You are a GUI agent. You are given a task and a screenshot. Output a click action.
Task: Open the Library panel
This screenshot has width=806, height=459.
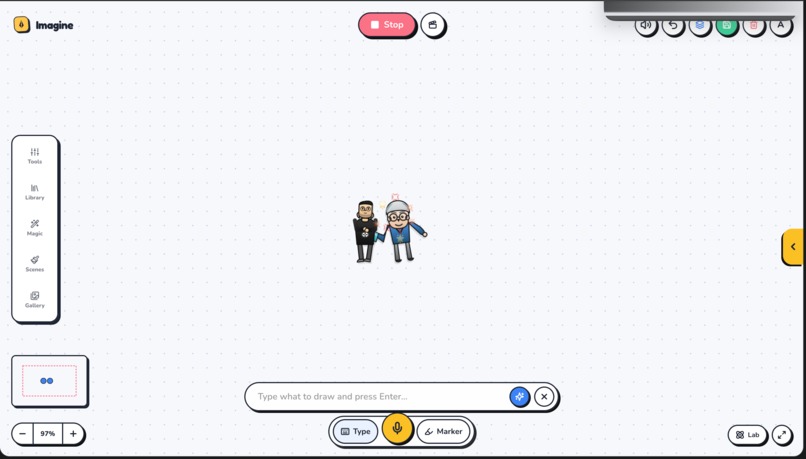[35, 192]
